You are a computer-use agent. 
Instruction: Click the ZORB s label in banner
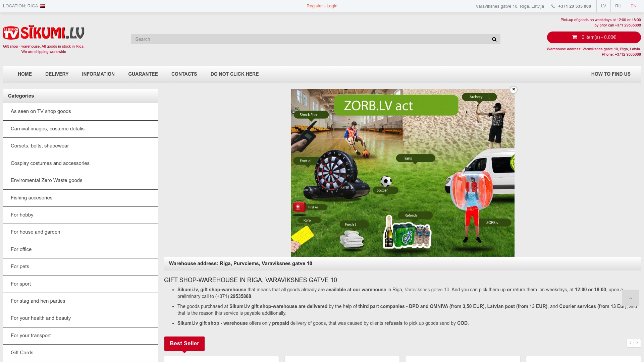click(x=495, y=223)
